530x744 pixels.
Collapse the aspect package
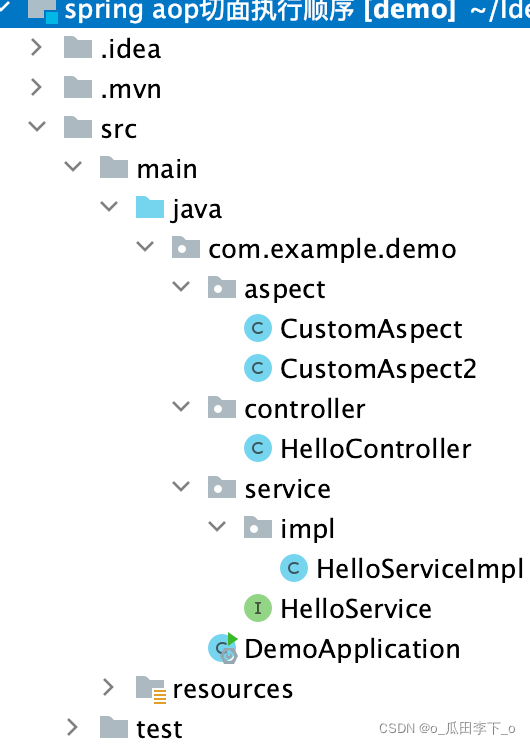[x=181, y=287]
